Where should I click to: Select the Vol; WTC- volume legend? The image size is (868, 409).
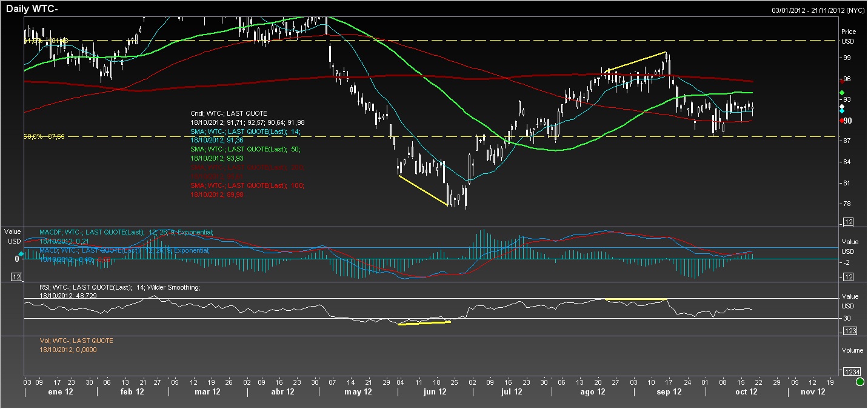[x=76, y=341]
